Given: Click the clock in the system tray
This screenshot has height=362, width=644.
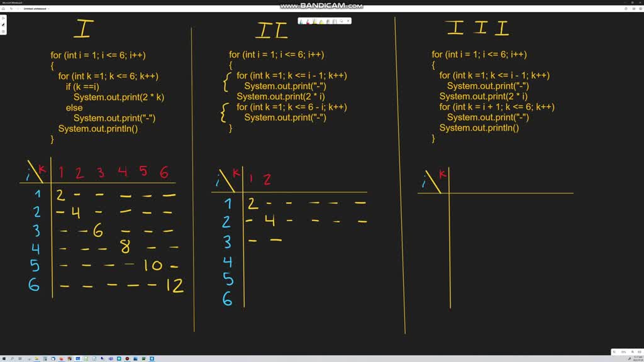Looking at the screenshot, I should click(637, 358).
